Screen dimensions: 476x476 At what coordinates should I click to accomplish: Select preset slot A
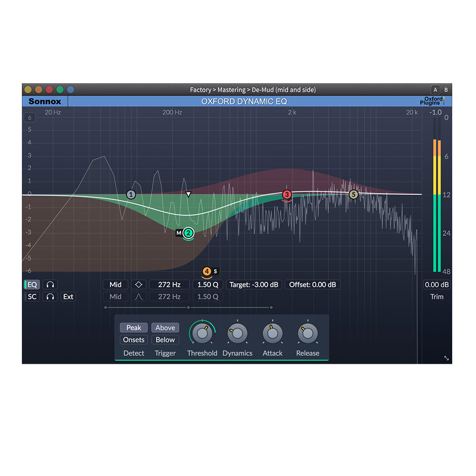point(435,89)
